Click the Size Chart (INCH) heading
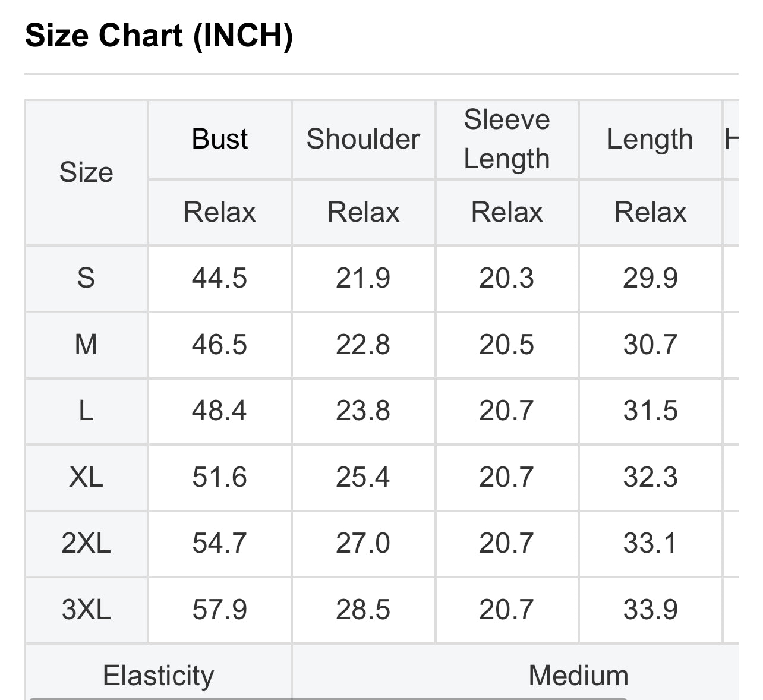 click(159, 36)
